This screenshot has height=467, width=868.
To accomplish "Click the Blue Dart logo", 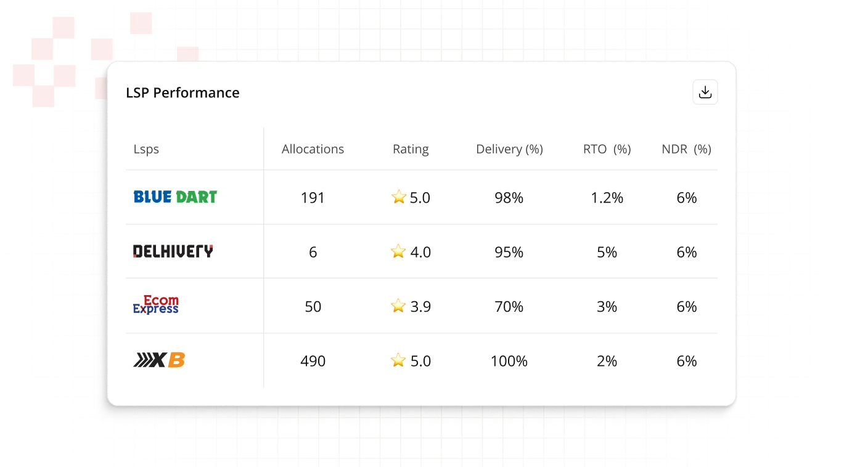I will [x=175, y=197].
